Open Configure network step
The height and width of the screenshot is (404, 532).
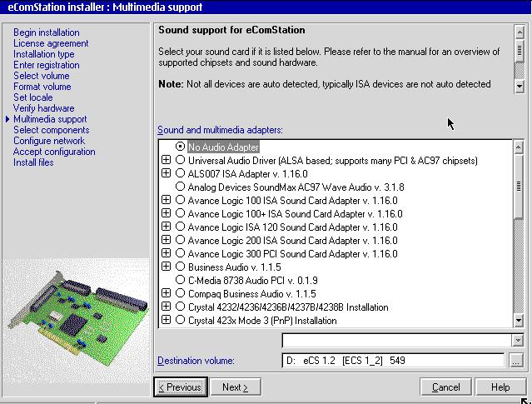(x=49, y=141)
